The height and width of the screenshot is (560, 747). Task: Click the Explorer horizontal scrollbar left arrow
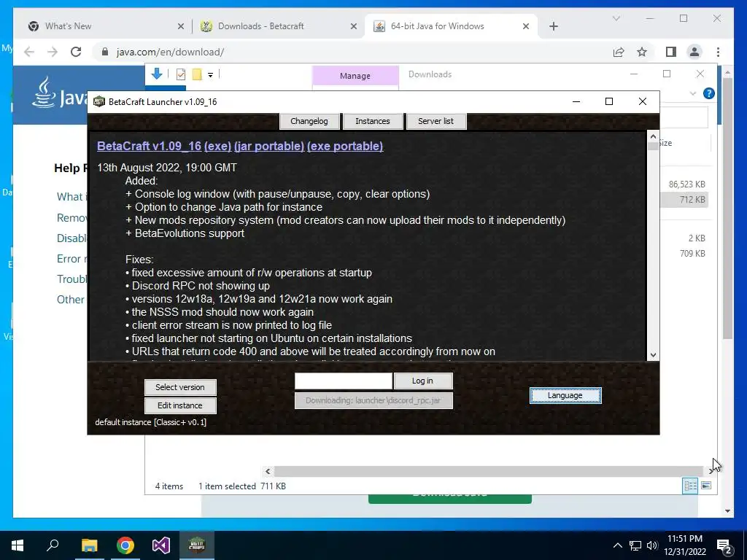268,471
